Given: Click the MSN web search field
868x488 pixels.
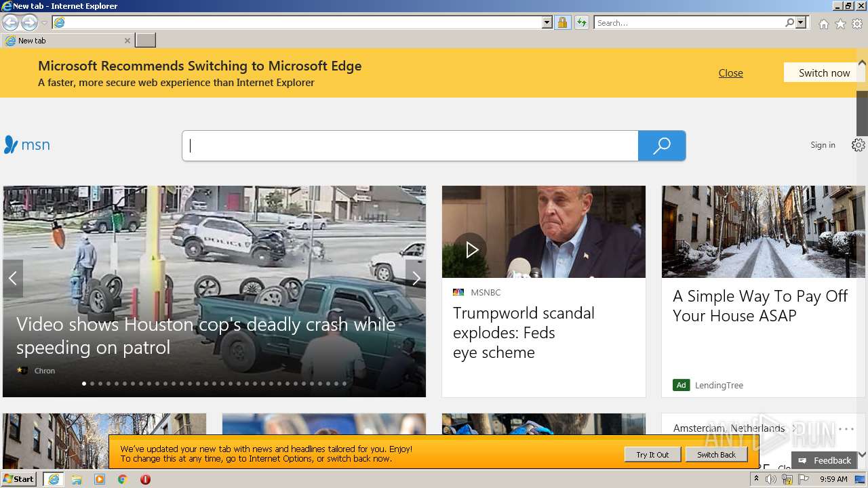Looking at the screenshot, I should [x=410, y=146].
